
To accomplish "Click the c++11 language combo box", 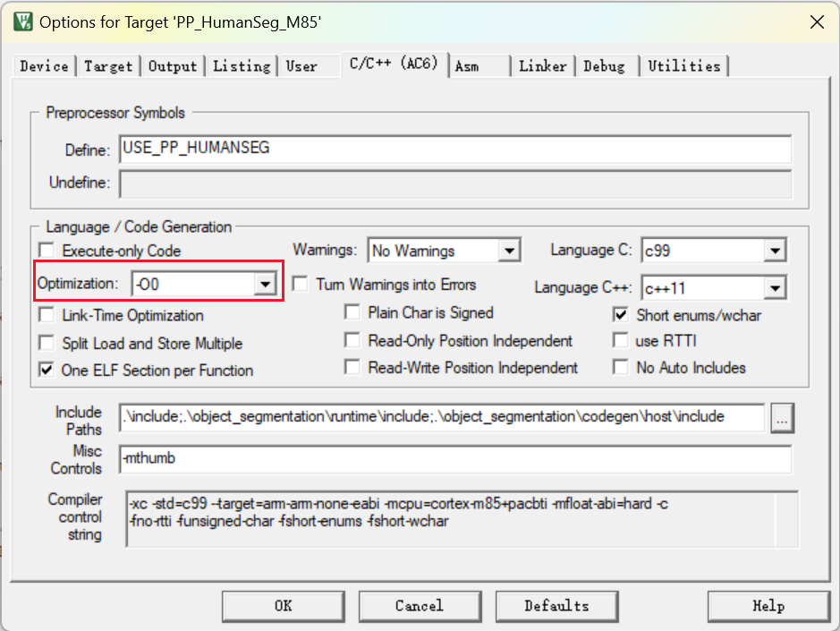I will [714, 288].
